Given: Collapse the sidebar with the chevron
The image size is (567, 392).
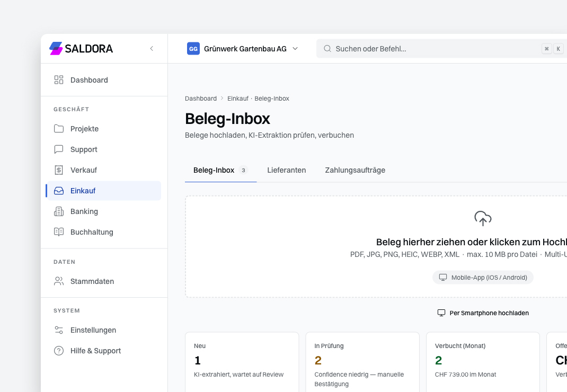Looking at the screenshot, I should point(152,48).
